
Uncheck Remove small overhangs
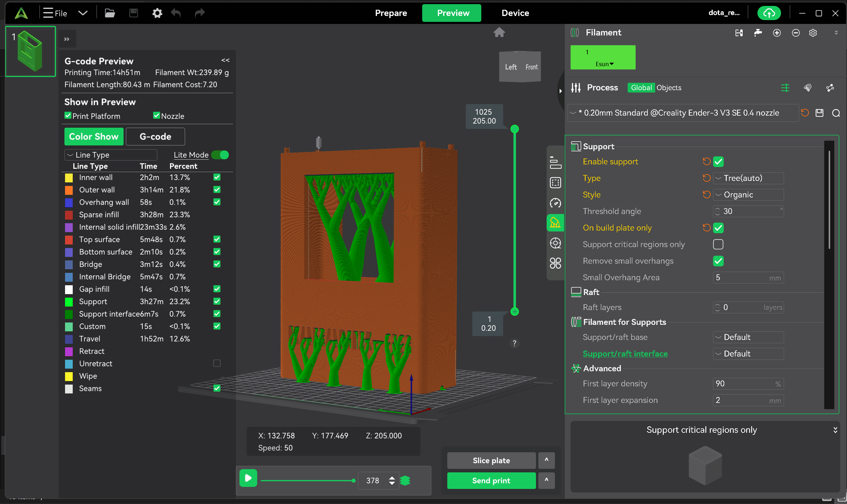(x=718, y=261)
